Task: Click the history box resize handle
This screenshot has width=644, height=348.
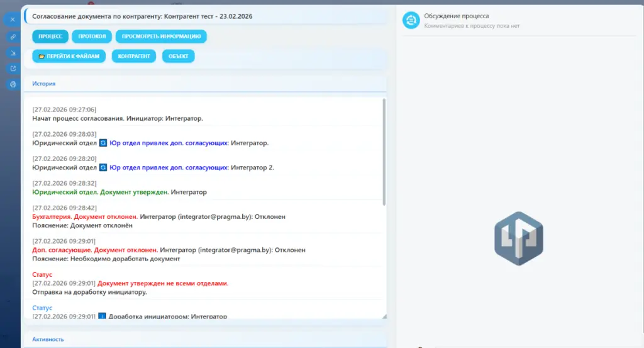Action: (x=384, y=316)
